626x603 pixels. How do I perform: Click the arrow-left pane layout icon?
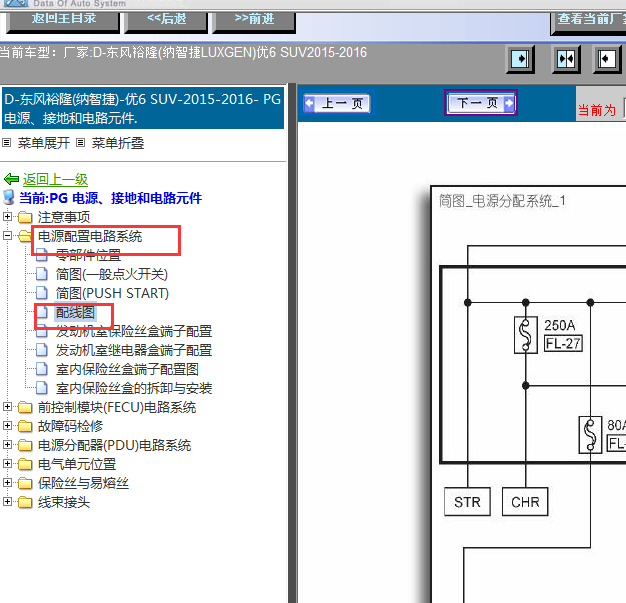click(607, 59)
